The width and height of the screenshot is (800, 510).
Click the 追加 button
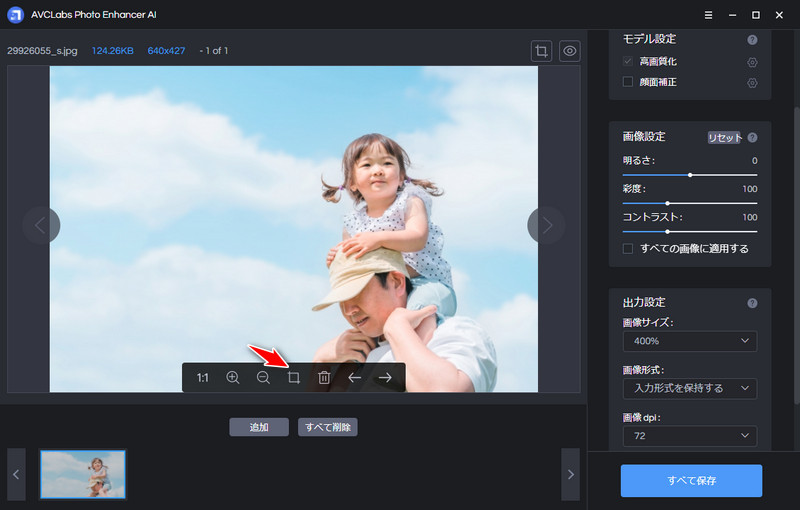click(259, 427)
